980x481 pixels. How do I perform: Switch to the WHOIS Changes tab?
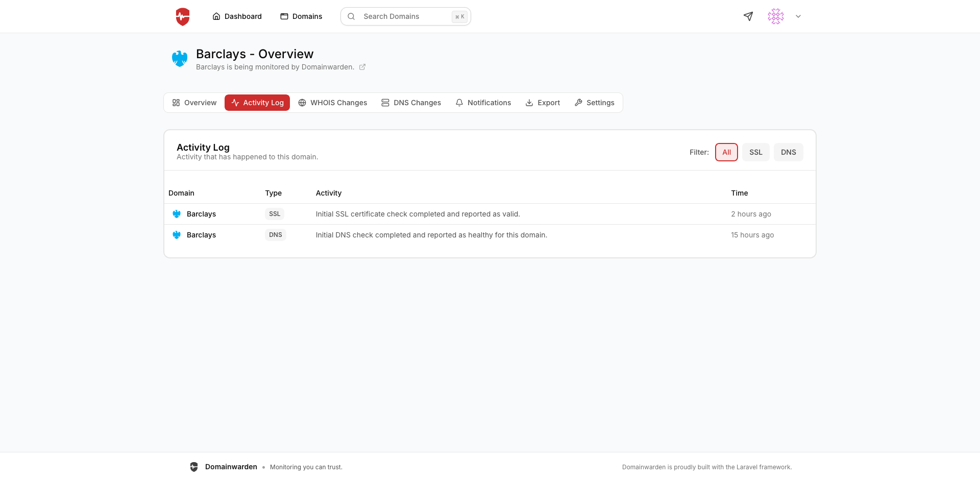333,103
